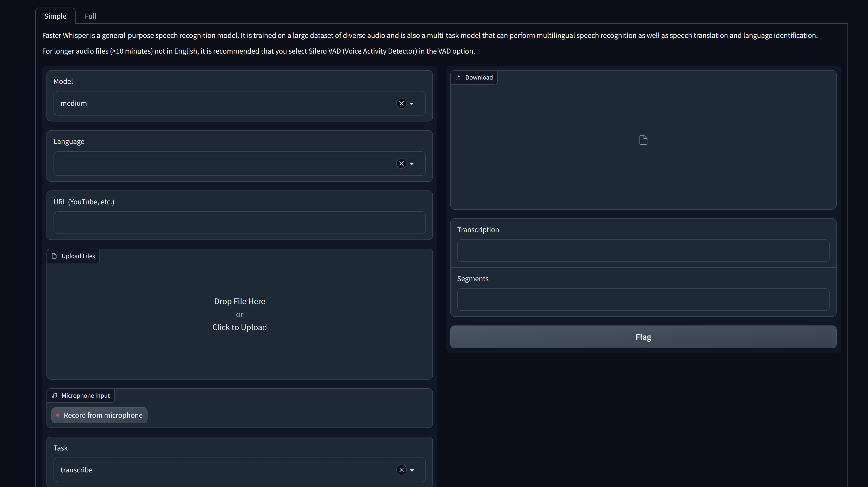Click the file icon beside Download label

click(458, 78)
